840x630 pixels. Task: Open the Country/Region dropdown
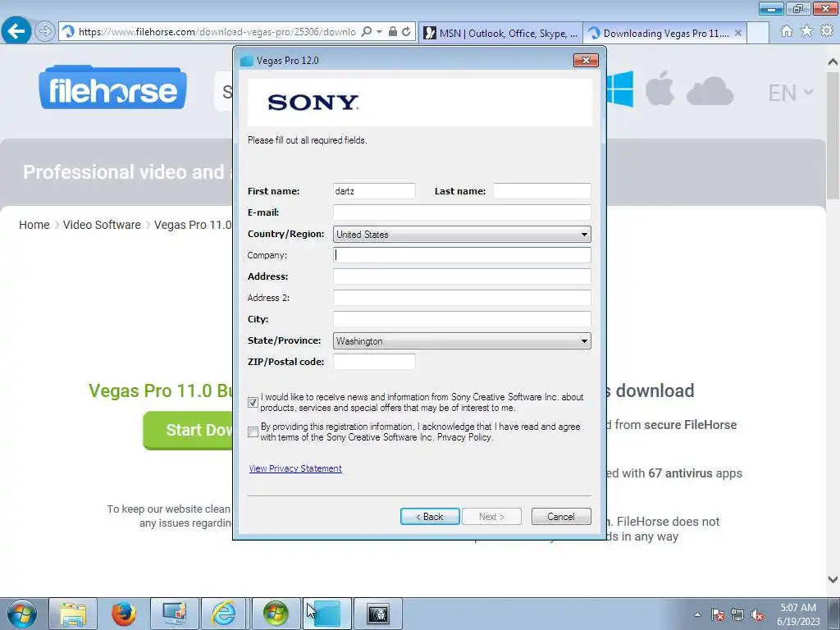[462, 234]
